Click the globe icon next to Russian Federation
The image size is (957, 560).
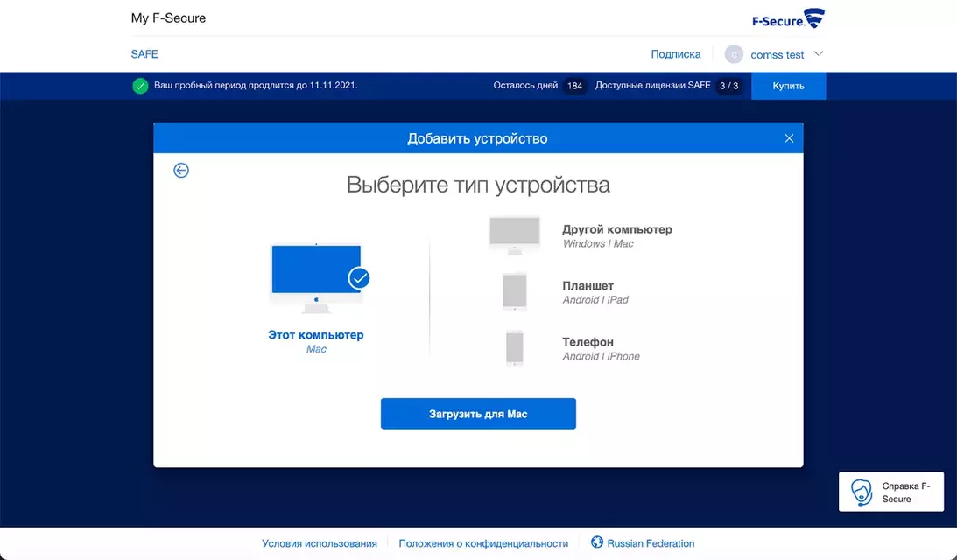point(597,542)
